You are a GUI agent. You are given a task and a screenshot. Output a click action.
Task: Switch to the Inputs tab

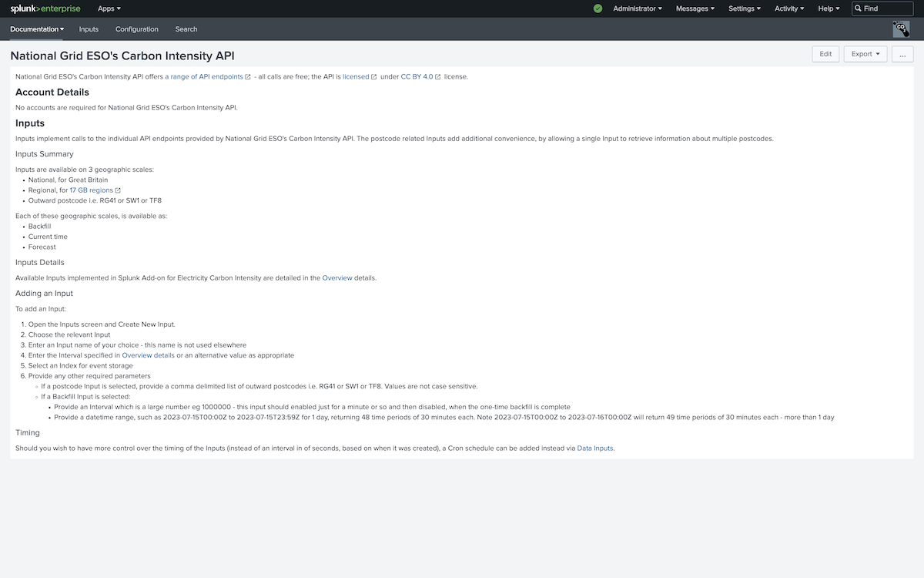click(89, 29)
